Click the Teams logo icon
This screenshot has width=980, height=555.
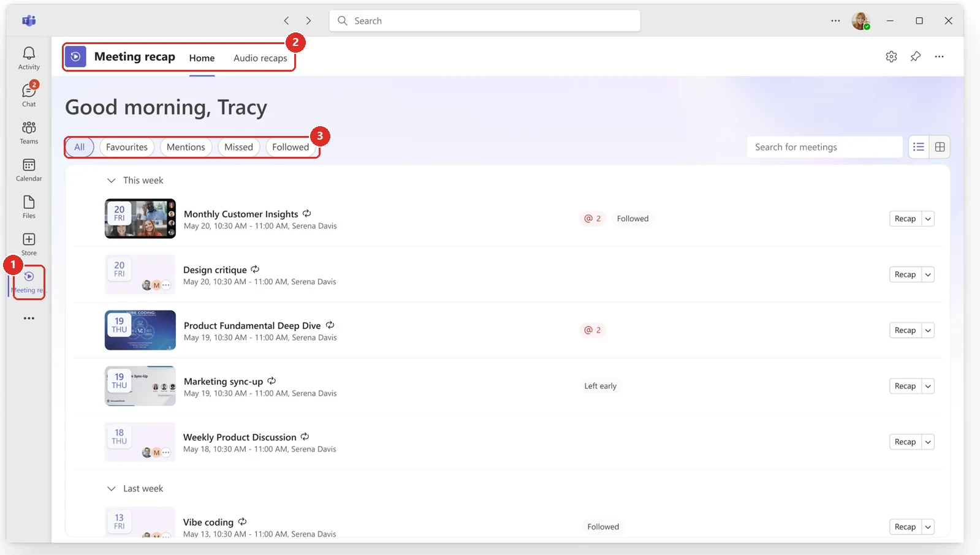click(29, 21)
